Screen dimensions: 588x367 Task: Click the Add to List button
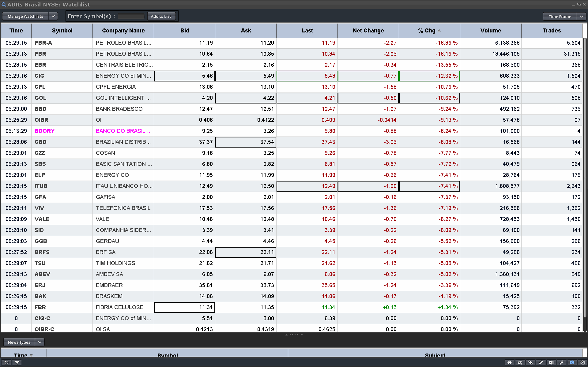click(161, 16)
